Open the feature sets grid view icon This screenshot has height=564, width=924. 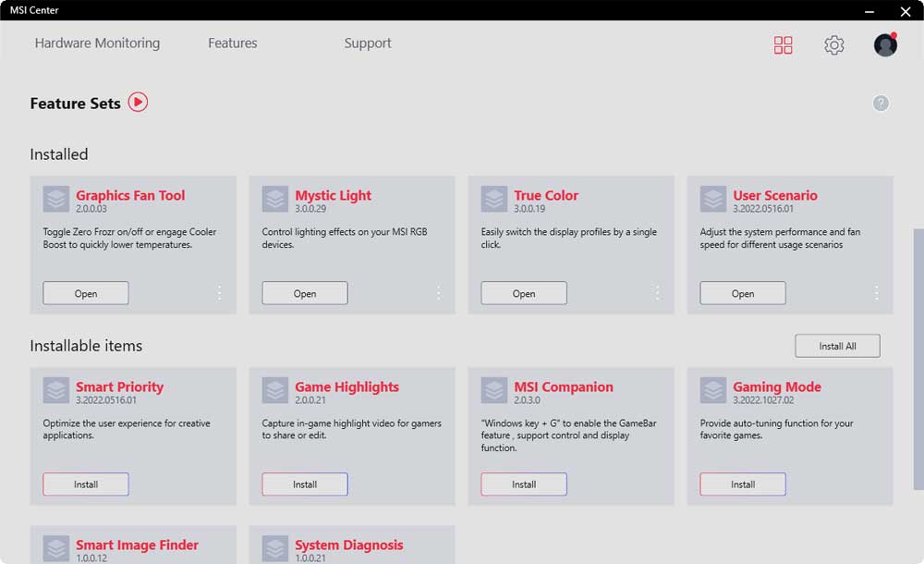pyautogui.click(x=783, y=44)
